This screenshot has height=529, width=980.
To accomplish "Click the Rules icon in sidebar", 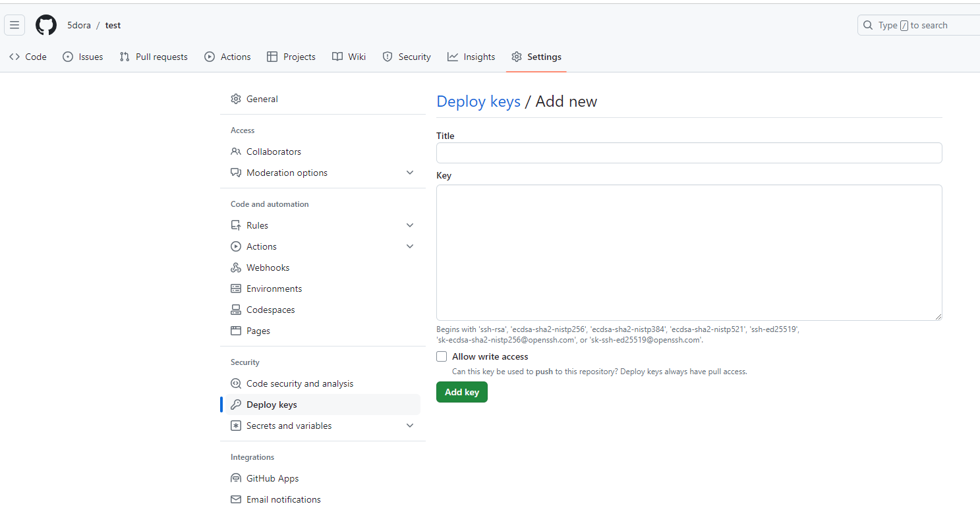I will coord(236,225).
